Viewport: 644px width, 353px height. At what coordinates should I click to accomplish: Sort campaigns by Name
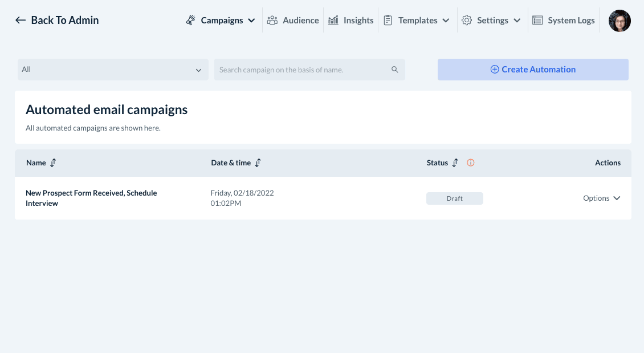(x=53, y=163)
